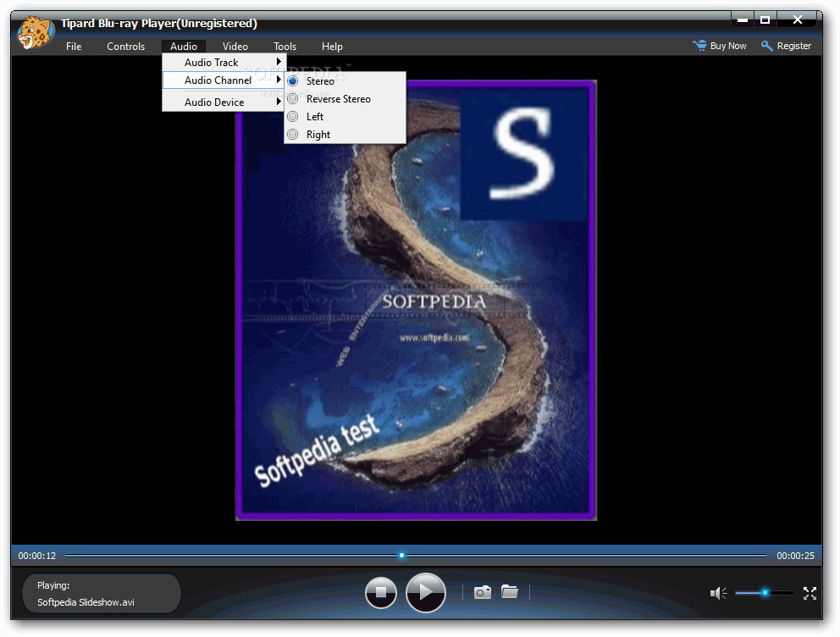Open the File menu
The height and width of the screenshot is (637, 840).
[x=74, y=47]
